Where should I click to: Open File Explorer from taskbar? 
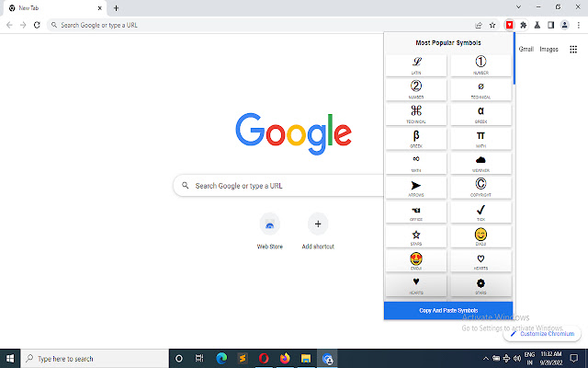click(x=306, y=358)
